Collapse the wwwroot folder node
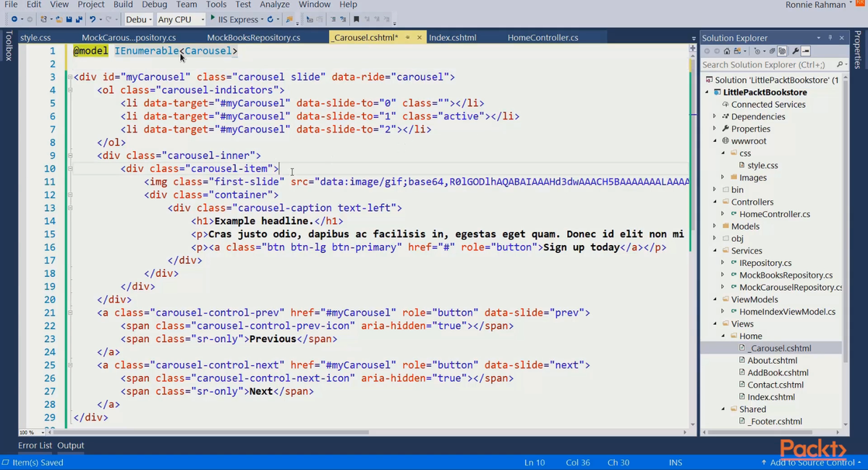The height and width of the screenshot is (470, 868). pyautogui.click(x=715, y=141)
